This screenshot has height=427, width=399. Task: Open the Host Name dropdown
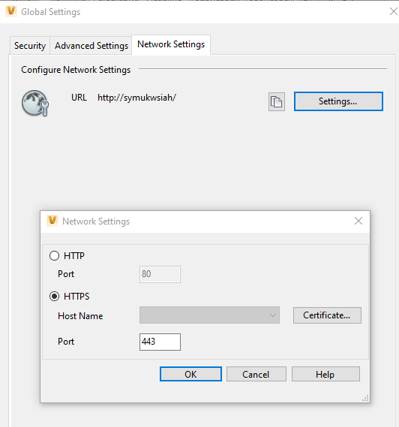click(209, 315)
